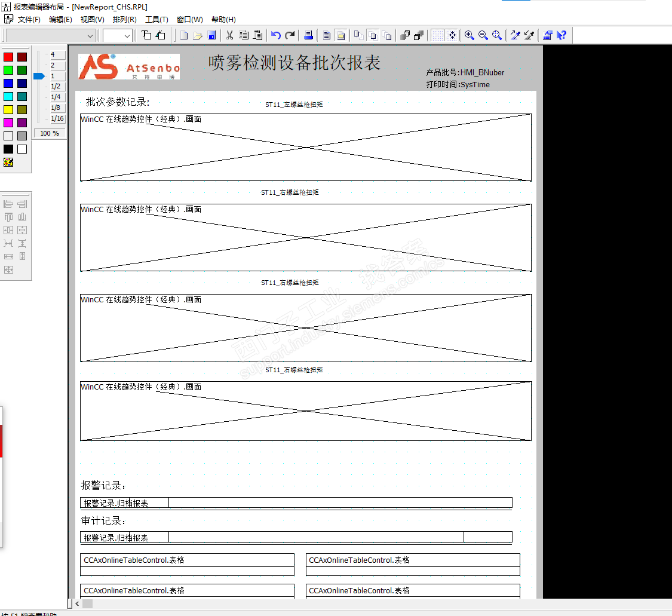
Task: Click the zoom area magnifier icon
Action: (497, 35)
